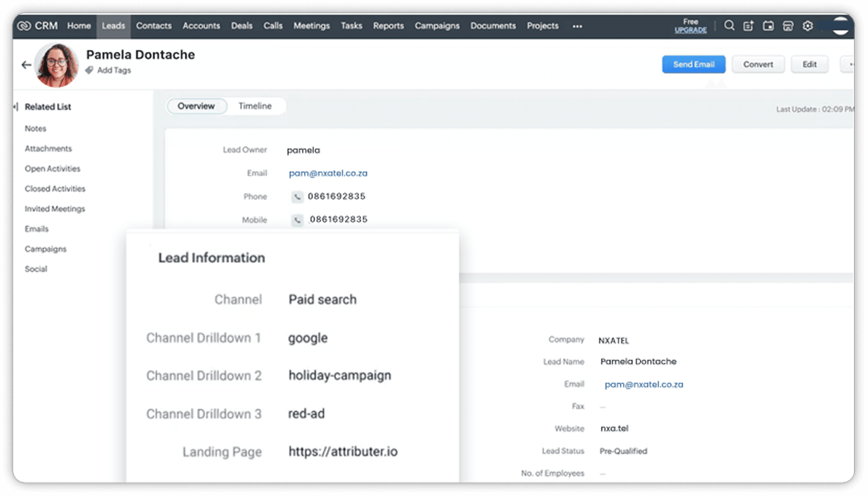Click the user profile avatar
The height and width of the screenshot is (496, 868).
(840, 26)
